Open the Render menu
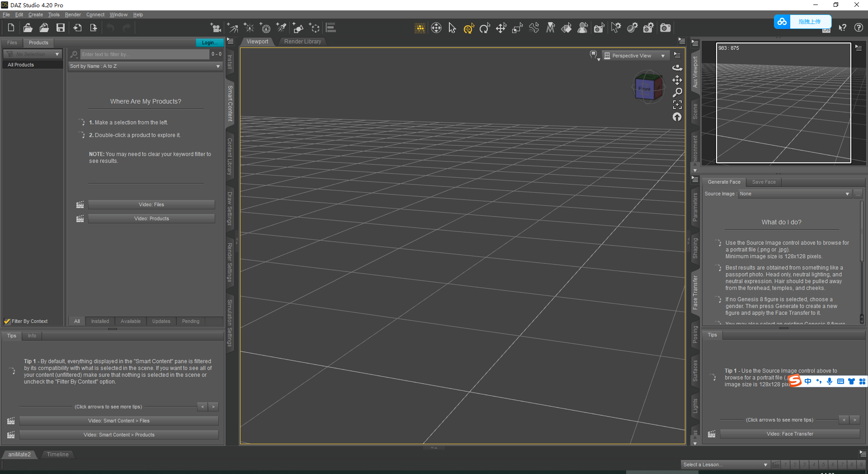Screen dimensions: 868x474 (73, 14)
